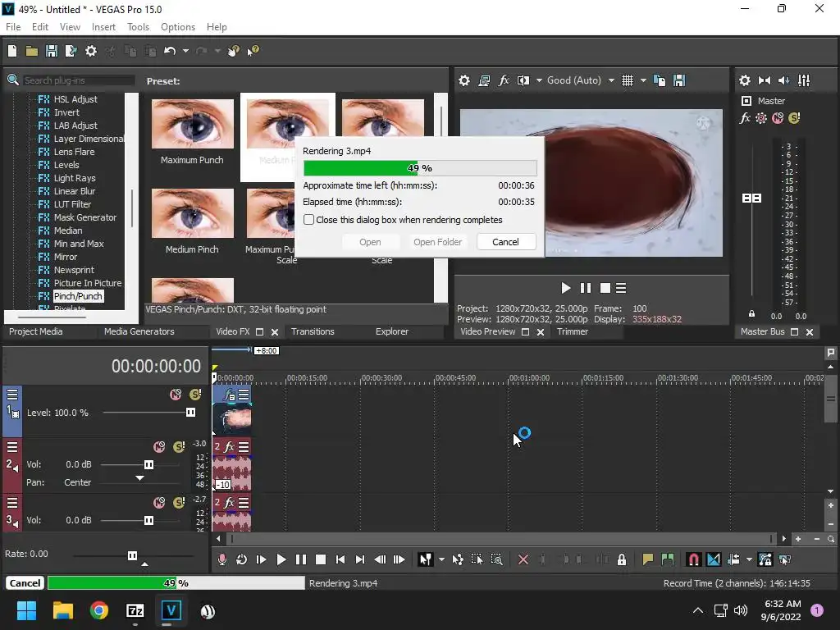
Task: Open Master Bus audio properties gear
Action: click(x=745, y=80)
